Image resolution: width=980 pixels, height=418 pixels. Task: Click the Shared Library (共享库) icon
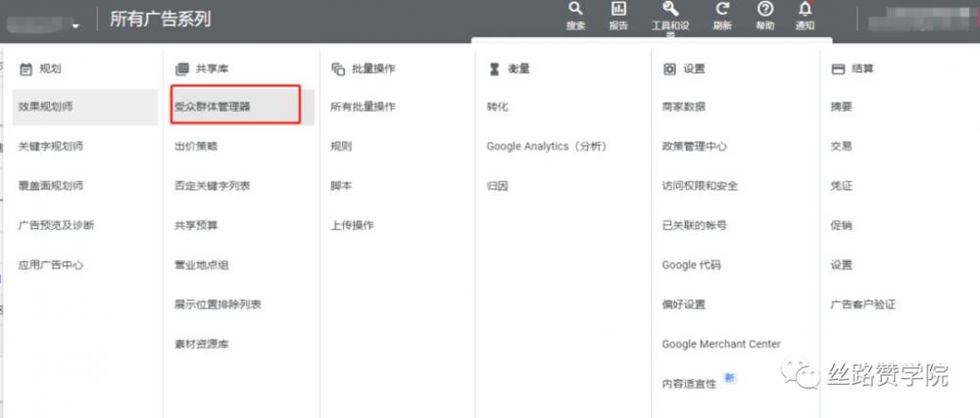pos(182,70)
